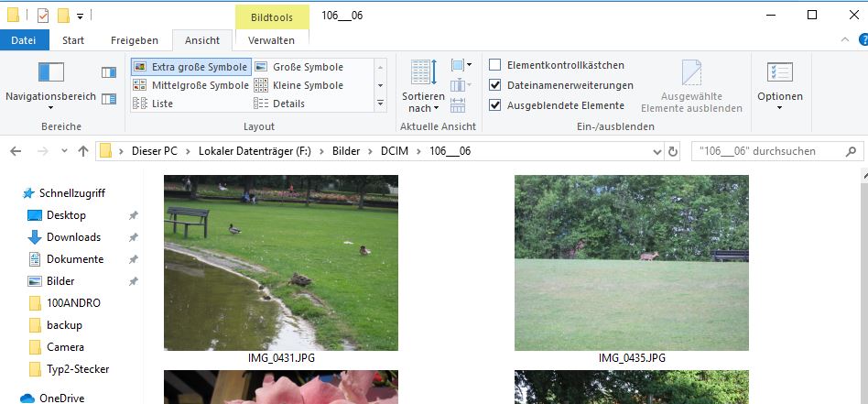The height and width of the screenshot is (404, 868).
Task: Click the Spalten hinzufügen icon
Action: [461, 85]
